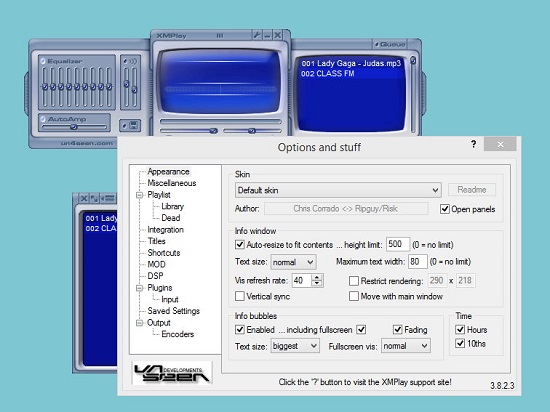550x412 pixels.
Task: Click the seek bar below the blue display
Action: tap(220, 122)
